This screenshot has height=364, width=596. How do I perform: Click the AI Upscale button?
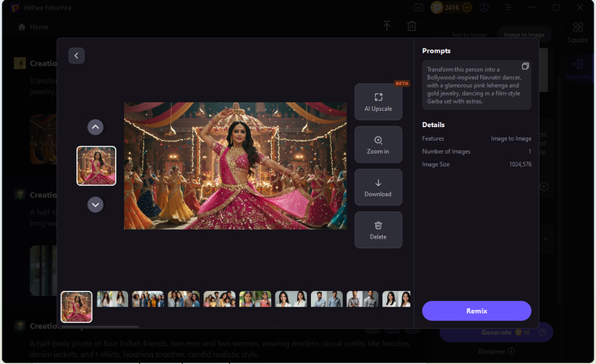point(377,102)
